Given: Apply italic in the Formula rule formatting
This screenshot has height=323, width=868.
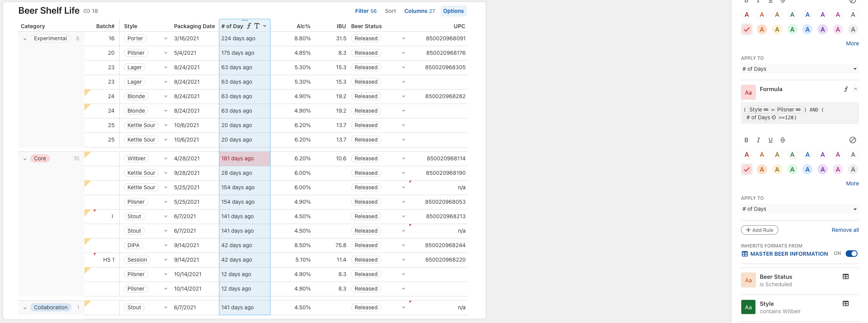Looking at the screenshot, I should [x=759, y=140].
